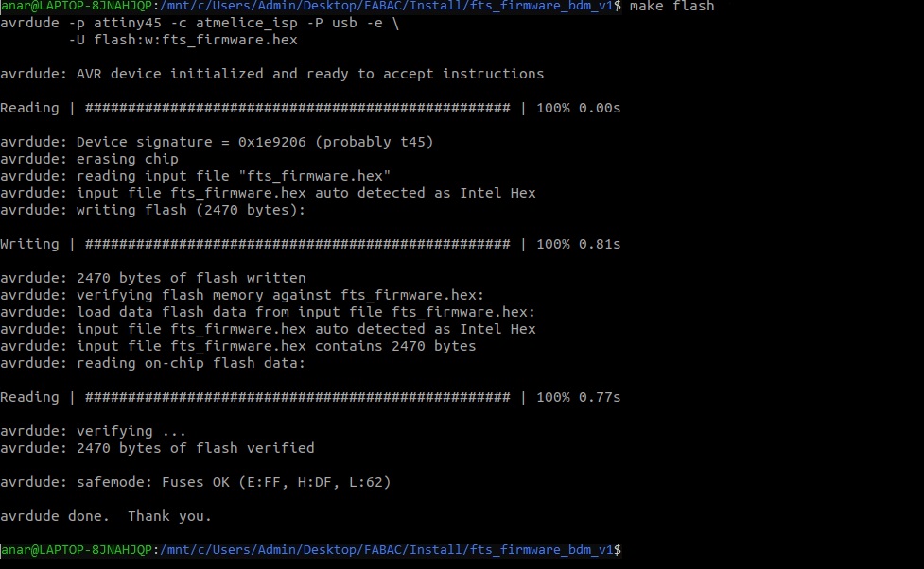Screen dimensions: 924x569
Task: Click the "make flash" command text
Action: coord(671,7)
